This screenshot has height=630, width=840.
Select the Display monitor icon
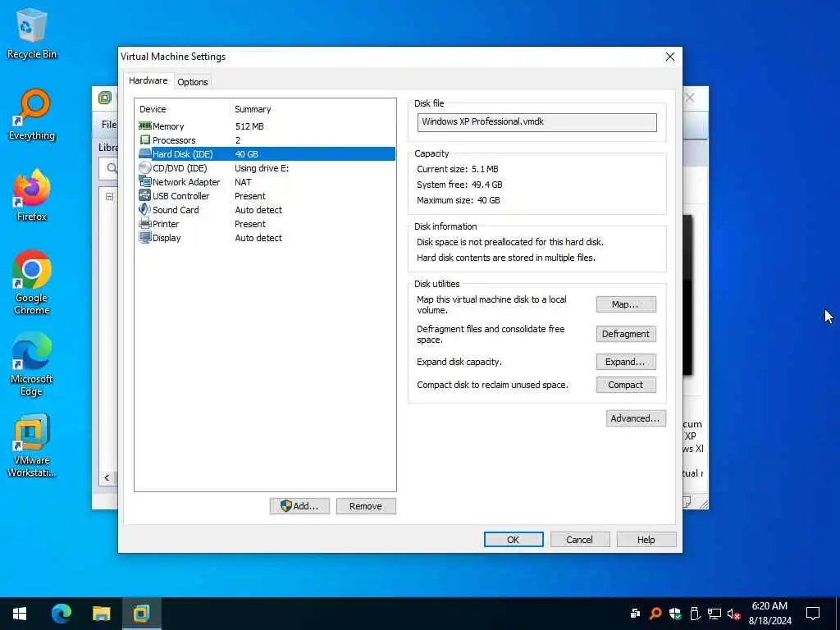click(144, 237)
